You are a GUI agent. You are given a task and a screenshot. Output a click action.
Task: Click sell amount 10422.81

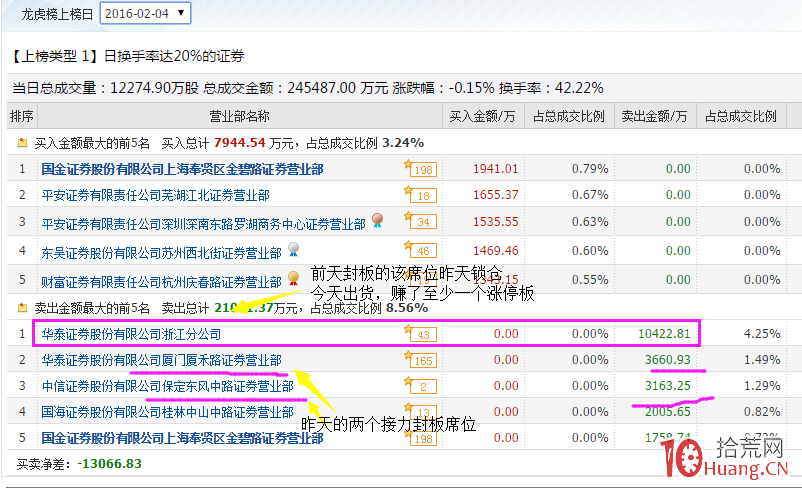[x=664, y=334]
